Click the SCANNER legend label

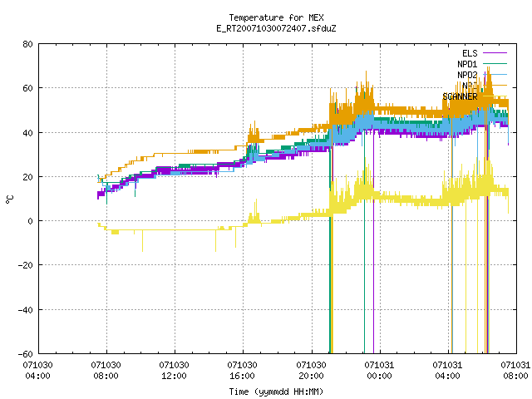(x=460, y=96)
